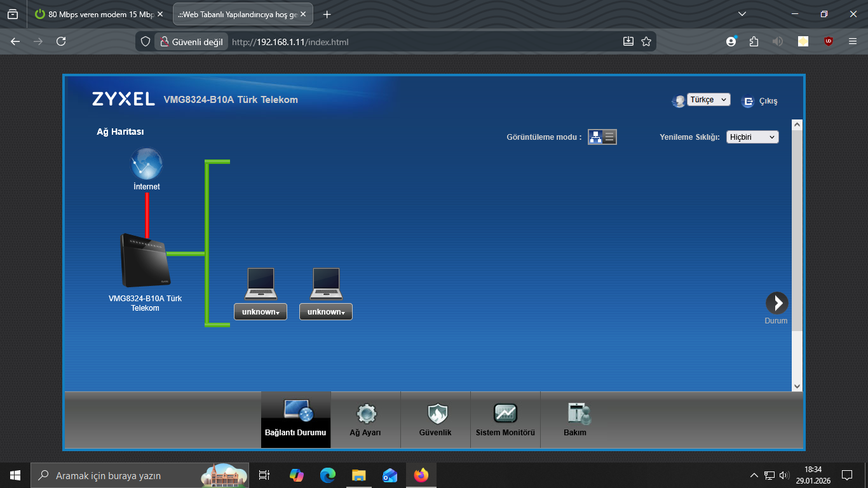The image size is (868, 488).
Task: Open the uBlock Origin extension
Action: pos(828,41)
